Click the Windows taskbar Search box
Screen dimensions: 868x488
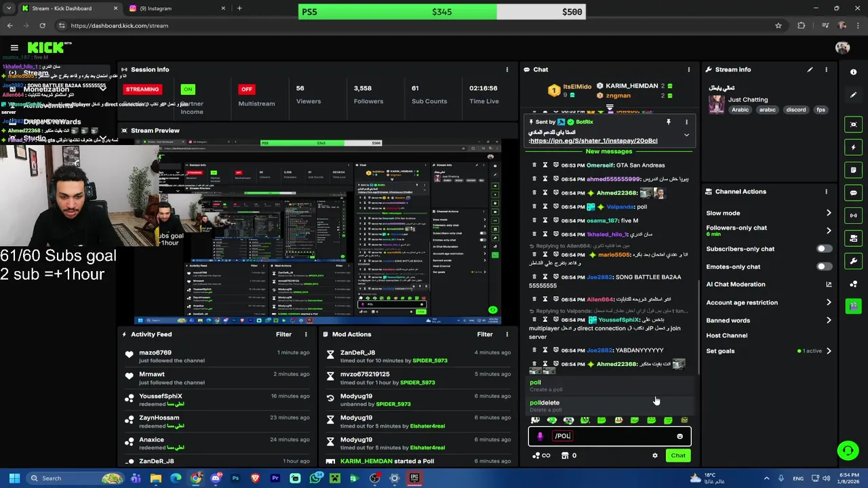click(x=76, y=479)
